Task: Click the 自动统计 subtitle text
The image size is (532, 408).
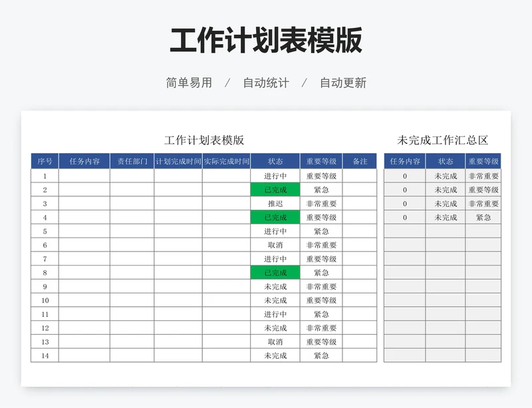Action: click(266, 83)
